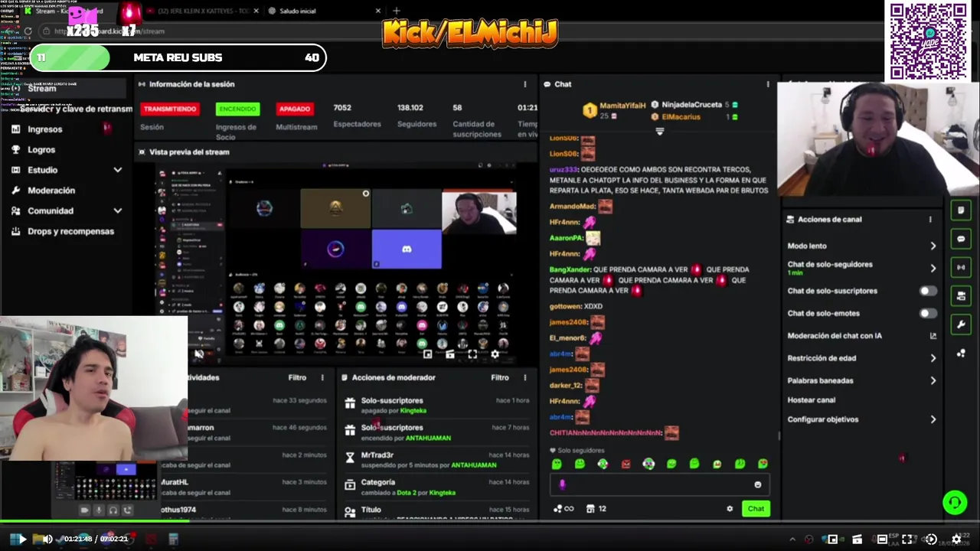Image resolution: width=980 pixels, height=551 pixels.
Task: Click the top document icon in right toolbar
Action: coord(961,210)
